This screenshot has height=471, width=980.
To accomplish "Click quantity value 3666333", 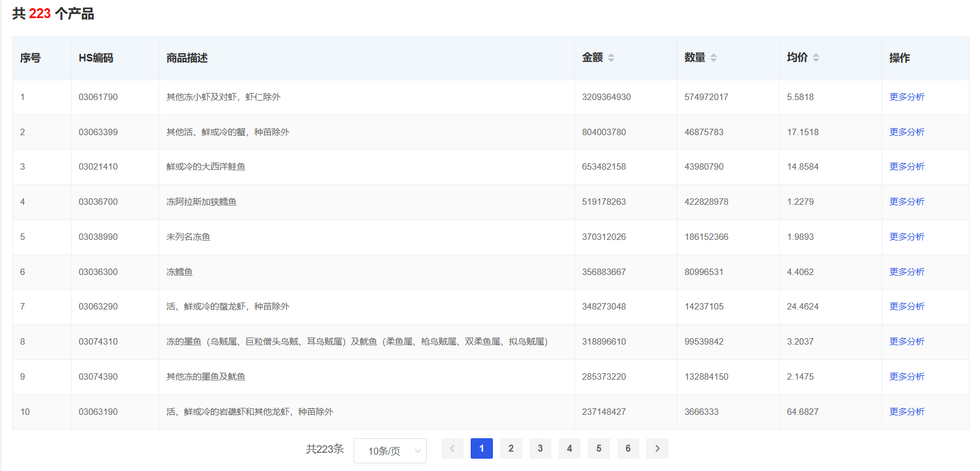I will [x=702, y=412].
